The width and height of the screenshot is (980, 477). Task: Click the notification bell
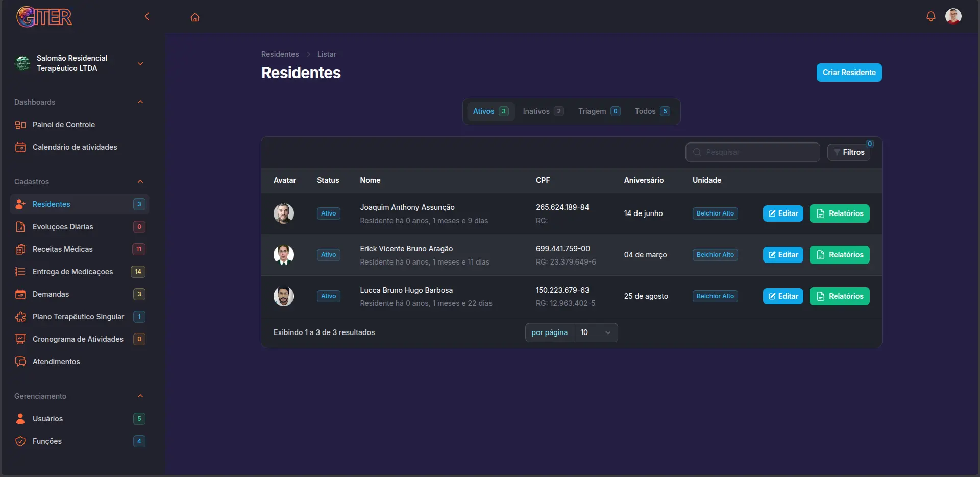pyautogui.click(x=930, y=16)
